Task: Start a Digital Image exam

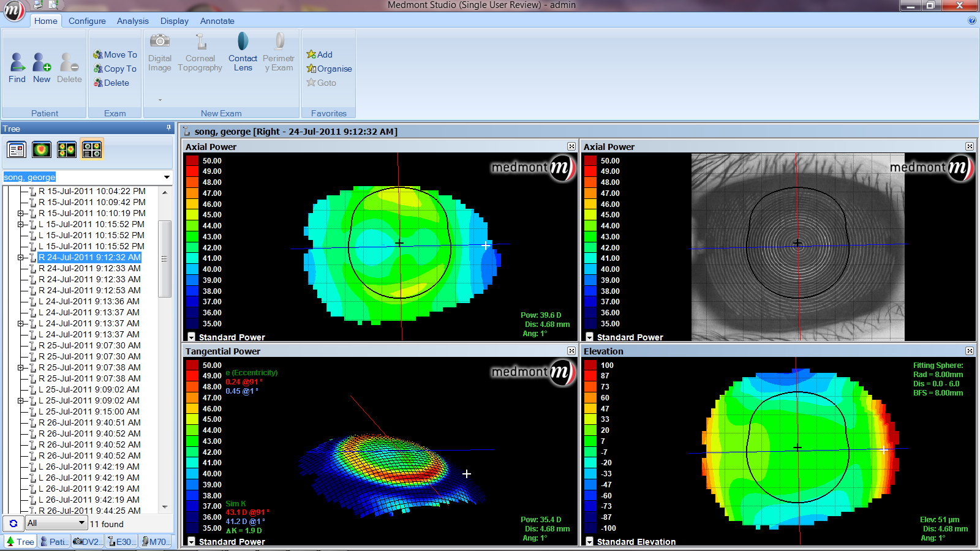Action: click(x=160, y=52)
